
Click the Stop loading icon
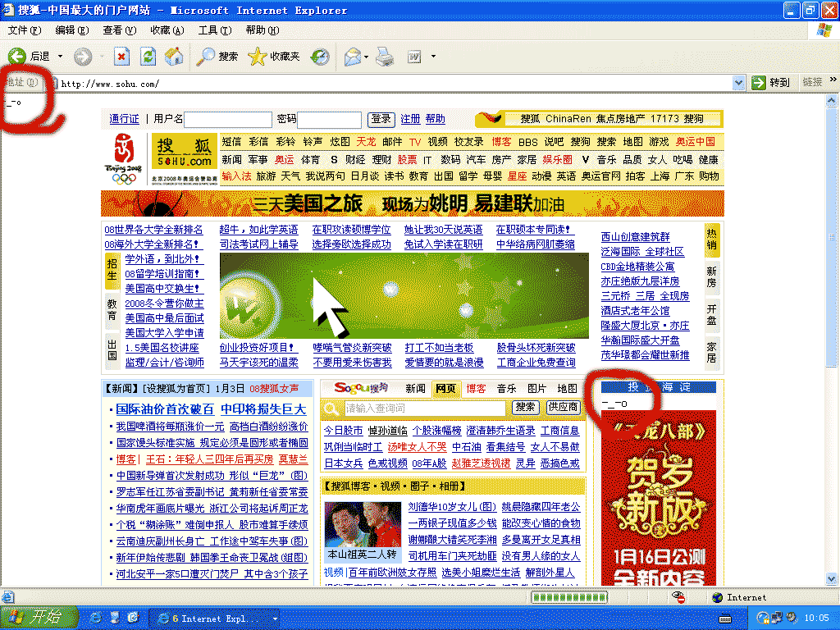(x=121, y=57)
